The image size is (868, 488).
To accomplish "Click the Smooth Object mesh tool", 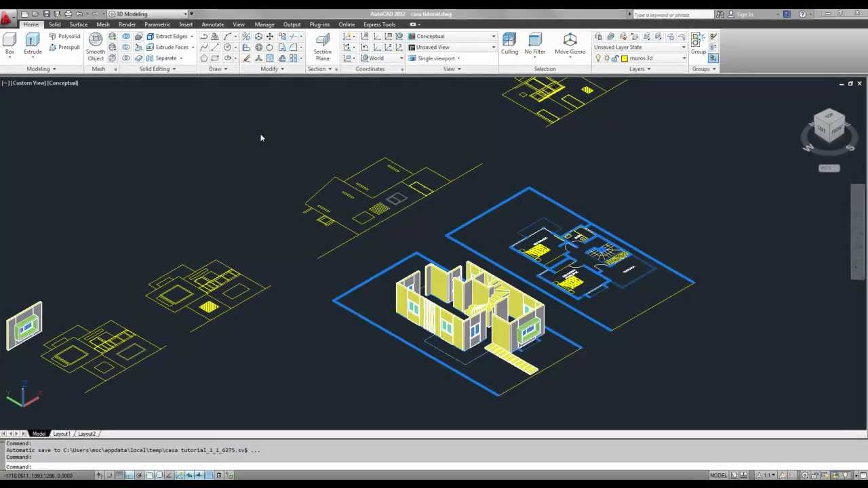I will click(96, 47).
